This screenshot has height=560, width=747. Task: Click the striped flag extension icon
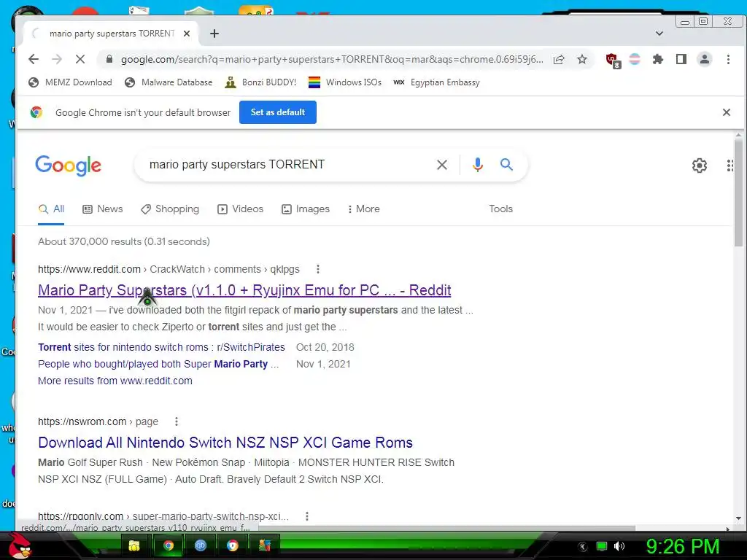click(x=635, y=59)
